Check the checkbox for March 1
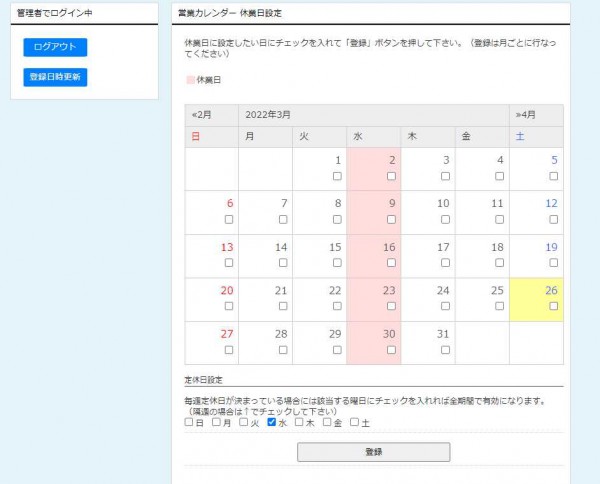Screen dimensions: 600x484 coord(337,176)
